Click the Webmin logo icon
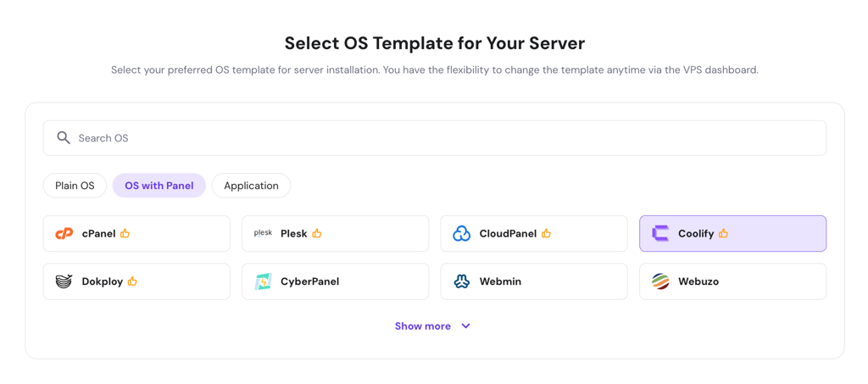 click(x=462, y=281)
